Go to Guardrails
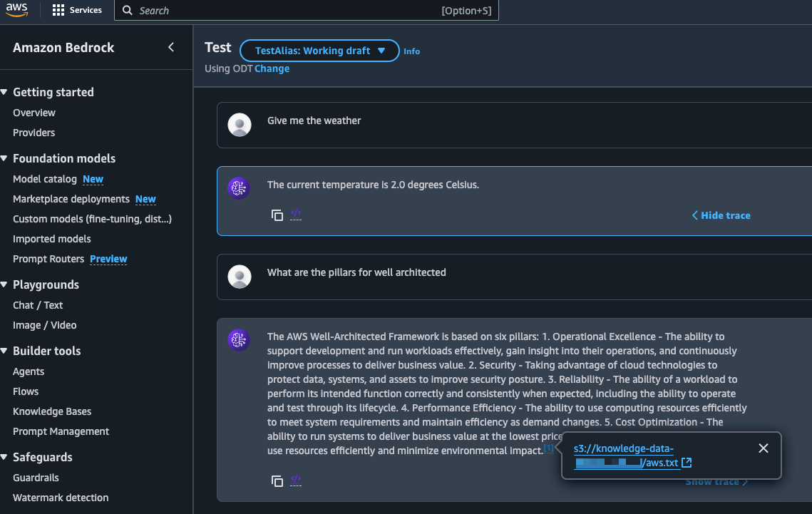This screenshot has width=812, height=514. tap(36, 478)
